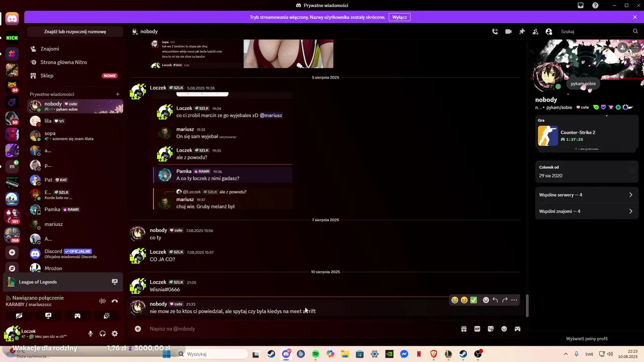The width and height of the screenshot is (644, 362).
Task: React with crying laughing emoji
Action: (455, 300)
